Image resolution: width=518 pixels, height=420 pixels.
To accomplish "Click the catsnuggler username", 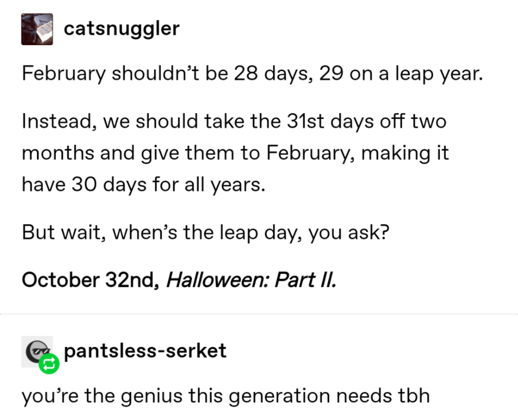I will click(121, 28).
